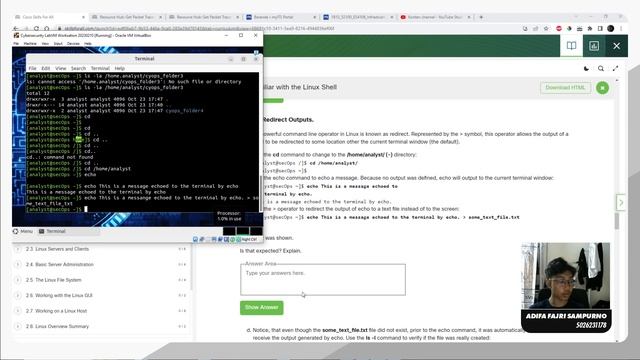
Task: Click the VirtualBox hard disk status icon
Action: [196, 239]
